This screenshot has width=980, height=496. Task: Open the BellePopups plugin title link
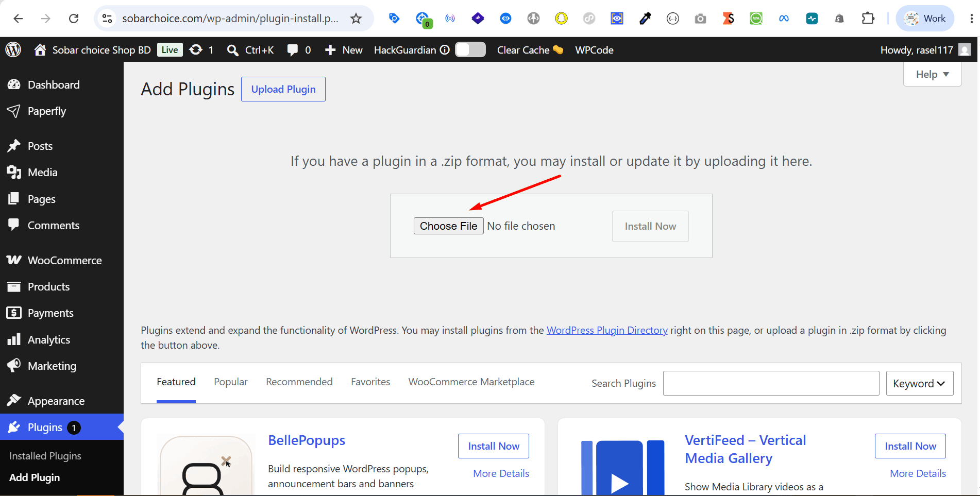(307, 440)
